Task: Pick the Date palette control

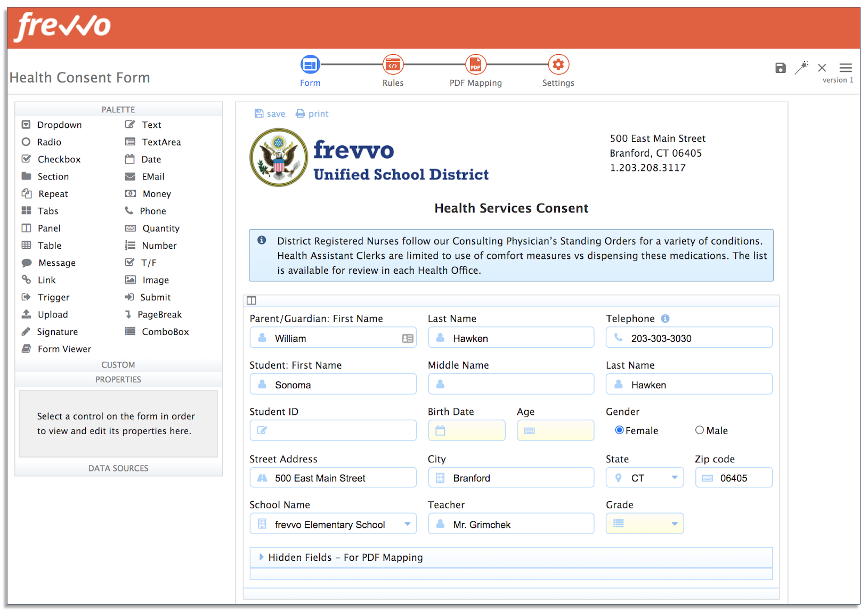Action: click(143, 159)
